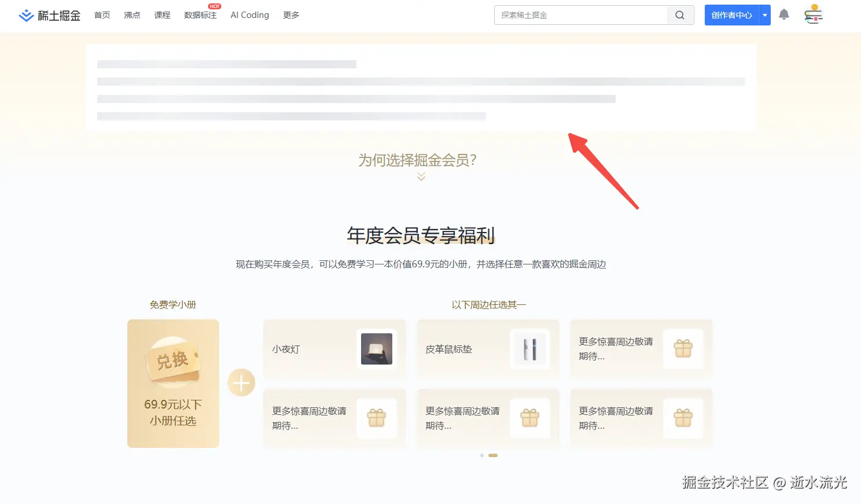Switch to the 首页 nav item
Viewport: 861px width, 504px height.
click(102, 15)
